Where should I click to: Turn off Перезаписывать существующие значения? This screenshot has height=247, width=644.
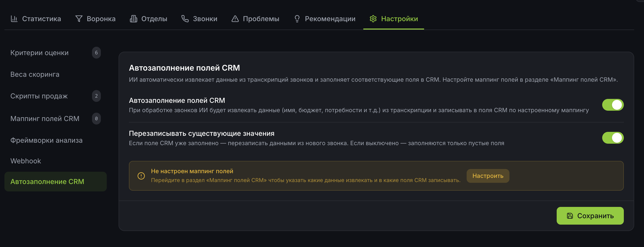point(613,137)
